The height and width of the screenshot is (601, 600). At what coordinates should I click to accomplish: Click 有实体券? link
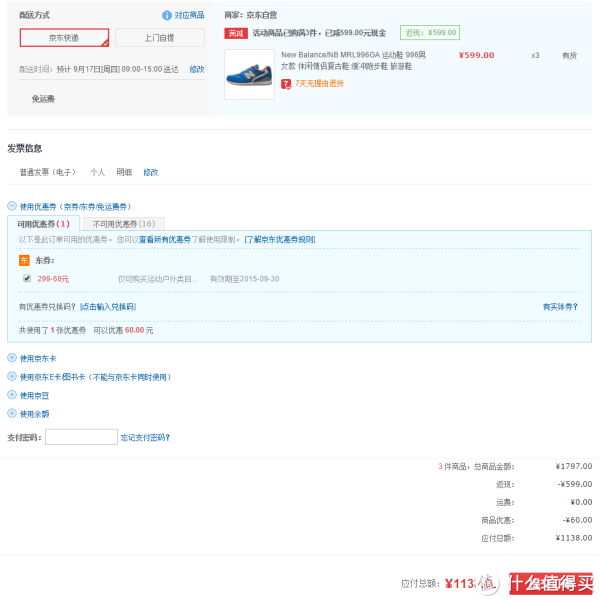(560, 307)
